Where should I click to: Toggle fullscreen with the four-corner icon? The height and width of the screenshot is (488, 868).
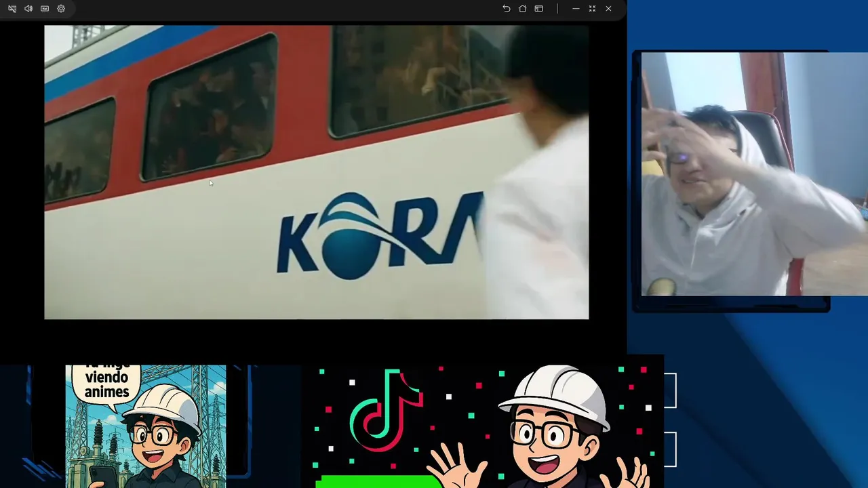pos(592,9)
